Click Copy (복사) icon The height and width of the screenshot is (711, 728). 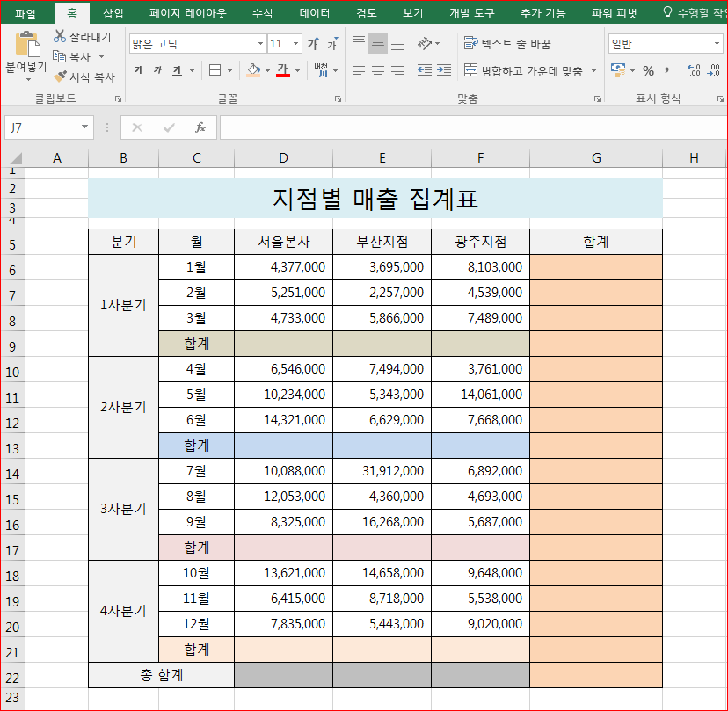point(60,56)
